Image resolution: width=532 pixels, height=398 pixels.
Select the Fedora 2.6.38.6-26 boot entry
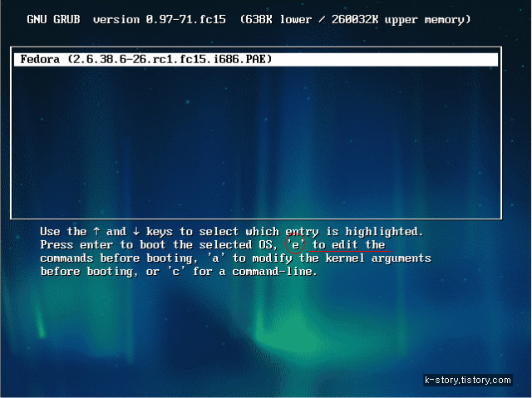coord(256,59)
